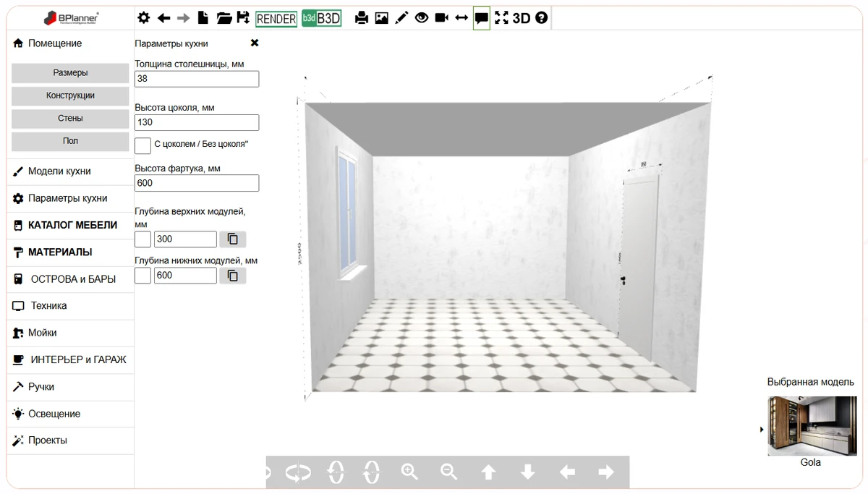Expand the 'КАТАЛОГ МЕБЕЛИ' section
The width and height of the screenshot is (868, 494).
click(72, 226)
